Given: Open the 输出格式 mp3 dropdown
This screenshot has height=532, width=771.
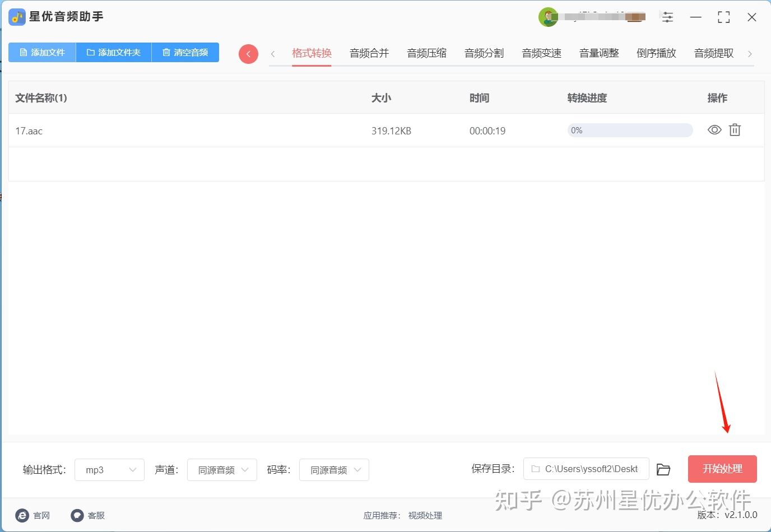Looking at the screenshot, I should pyautogui.click(x=109, y=470).
